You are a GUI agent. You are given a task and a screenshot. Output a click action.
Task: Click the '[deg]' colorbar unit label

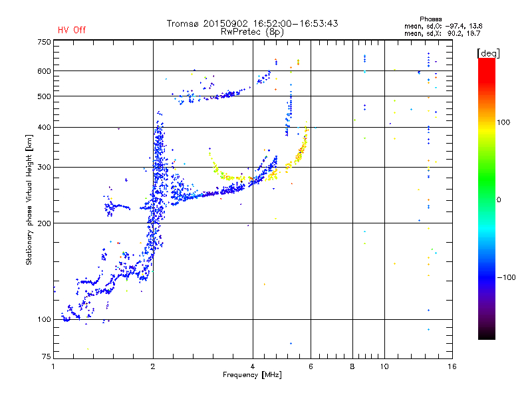pyautogui.click(x=488, y=53)
